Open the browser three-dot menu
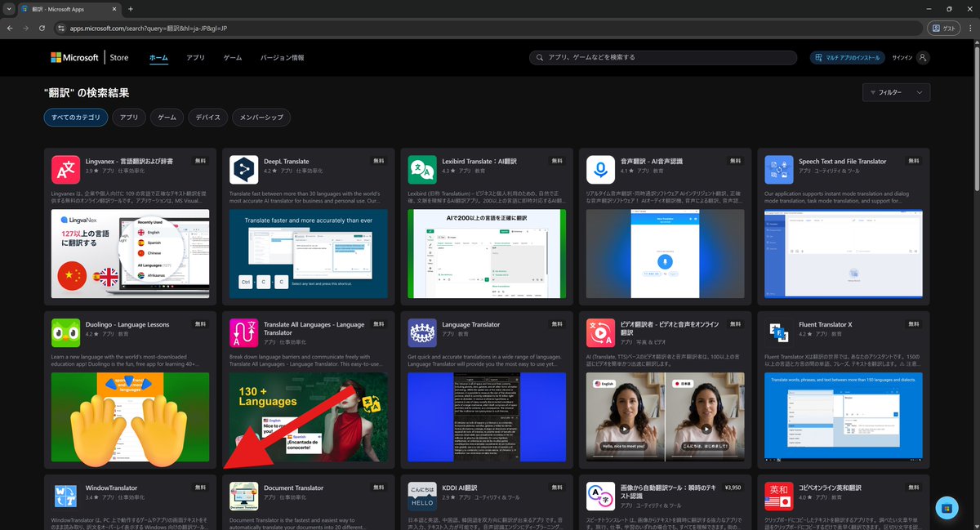Screen dimensions: 980x530 click(x=970, y=27)
